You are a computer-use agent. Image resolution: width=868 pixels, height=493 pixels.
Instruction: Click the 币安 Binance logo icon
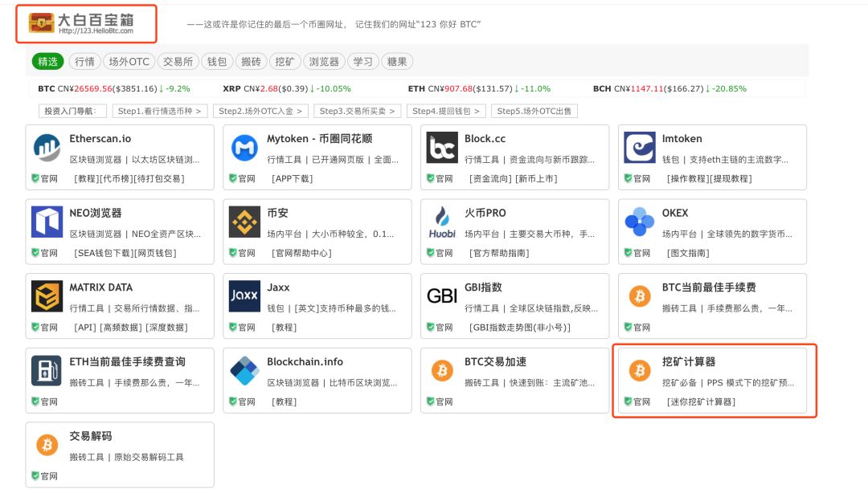click(x=244, y=222)
